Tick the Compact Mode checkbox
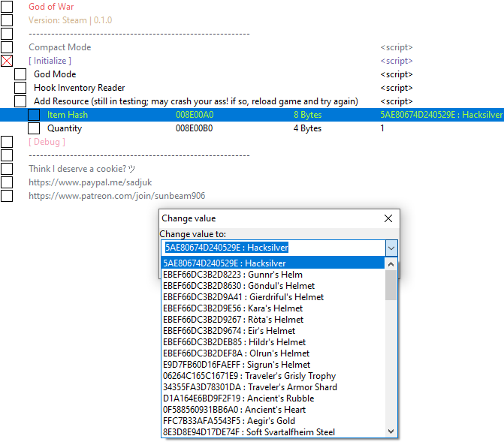Image resolution: width=504 pixels, height=445 pixels. click(x=7, y=47)
